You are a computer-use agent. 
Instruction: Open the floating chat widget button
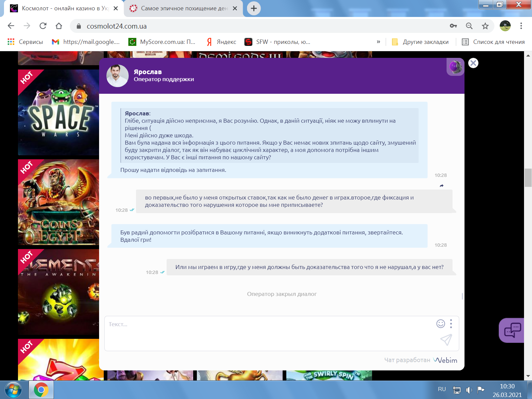512,330
